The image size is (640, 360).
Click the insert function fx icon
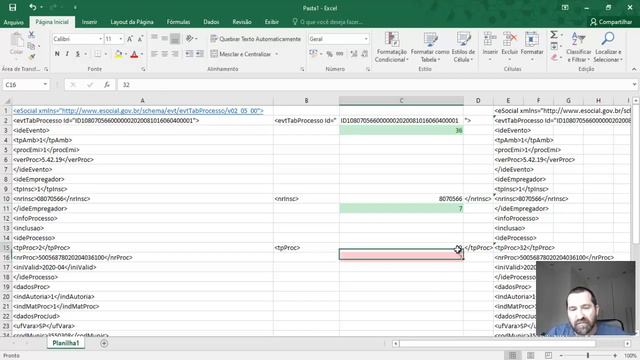pyautogui.click(x=107, y=84)
